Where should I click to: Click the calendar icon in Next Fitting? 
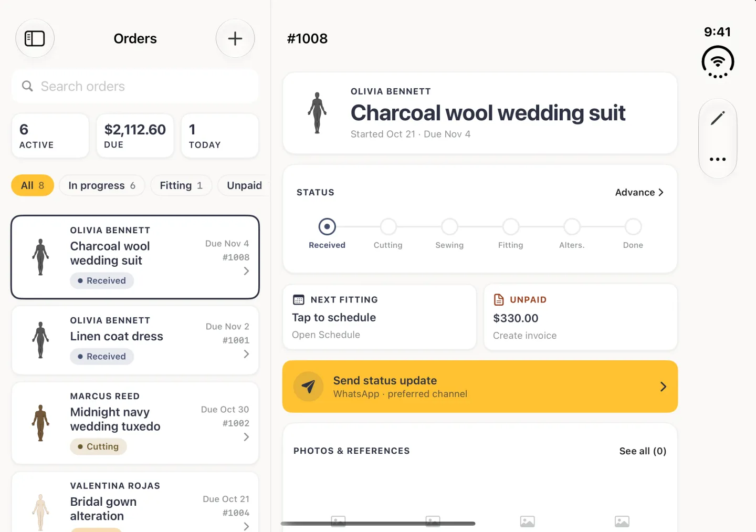299,300
